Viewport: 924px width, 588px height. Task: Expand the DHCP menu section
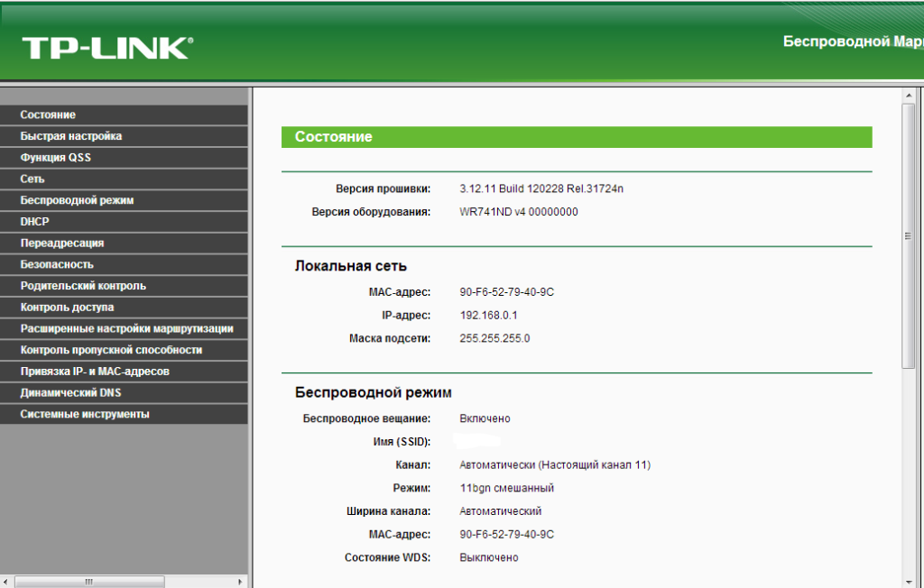pos(35,222)
